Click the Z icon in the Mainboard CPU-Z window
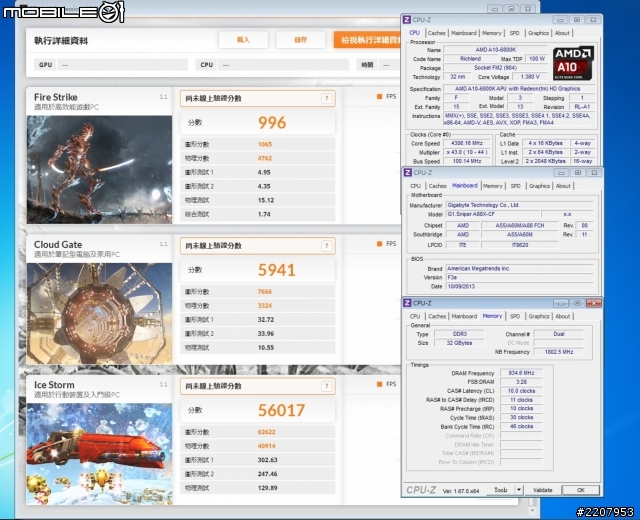 pos(407,173)
